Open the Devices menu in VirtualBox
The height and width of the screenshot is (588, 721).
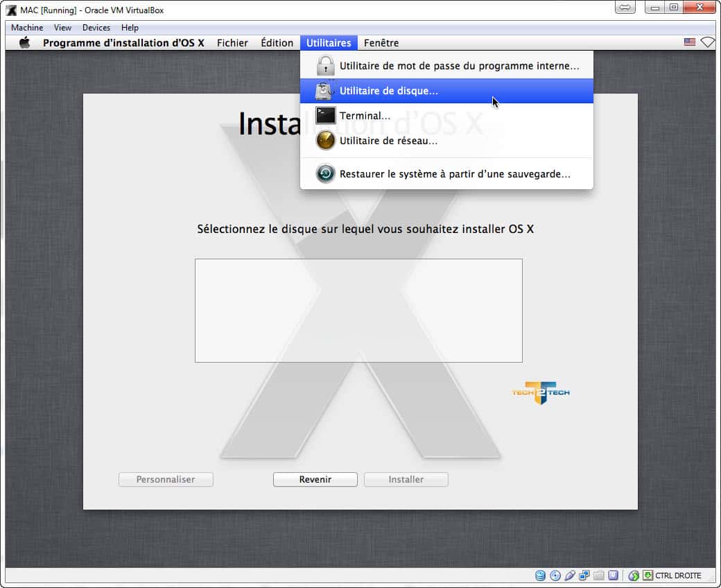pyautogui.click(x=96, y=28)
